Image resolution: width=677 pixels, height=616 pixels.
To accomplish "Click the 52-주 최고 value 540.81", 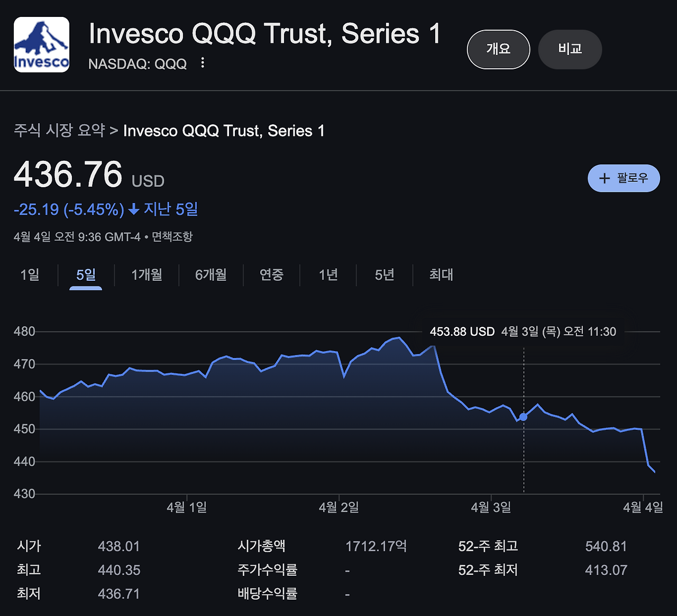I will point(606,546).
